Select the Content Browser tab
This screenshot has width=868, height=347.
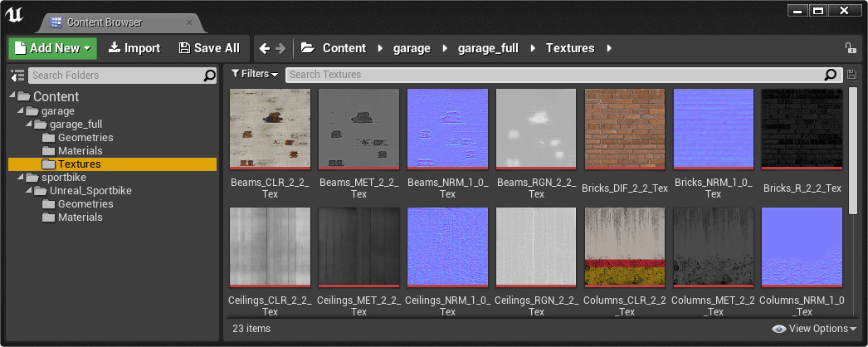[x=120, y=22]
